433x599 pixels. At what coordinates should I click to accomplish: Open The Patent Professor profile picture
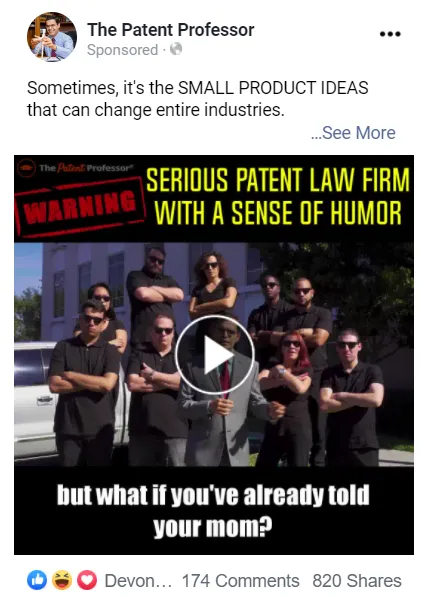coord(52,37)
